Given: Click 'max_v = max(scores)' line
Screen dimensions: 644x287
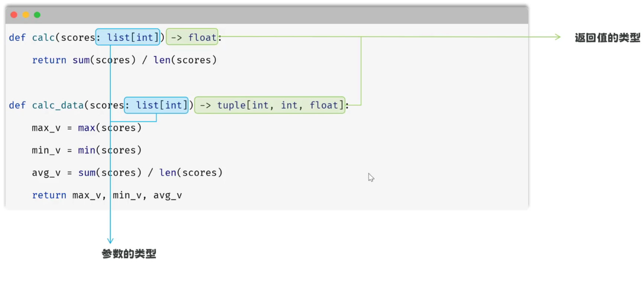Looking at the screenshot, I should (x=87, y=128).
